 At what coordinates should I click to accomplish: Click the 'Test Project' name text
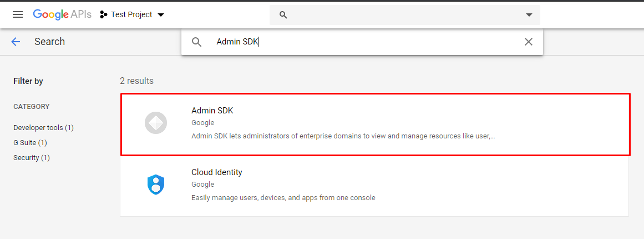131,15
